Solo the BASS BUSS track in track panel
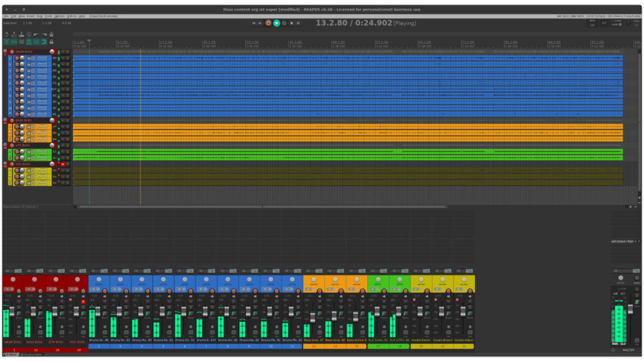The height and width of the screenshot is (362, 644). [x=67, y=120]
